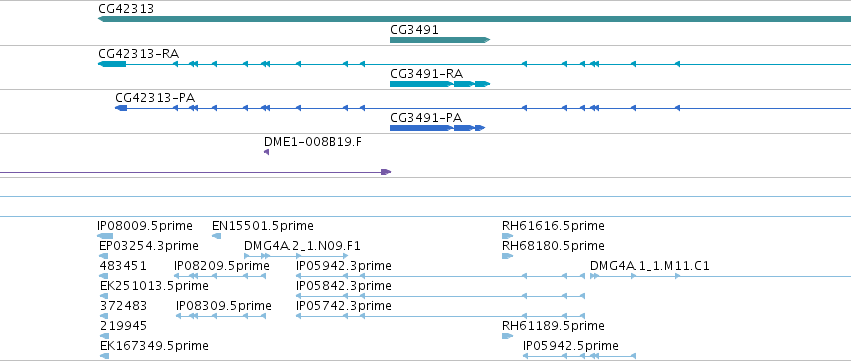Select the EN15501.5prime arrow glyph
This screenshot has height=361, width=851.
(217, 236)
